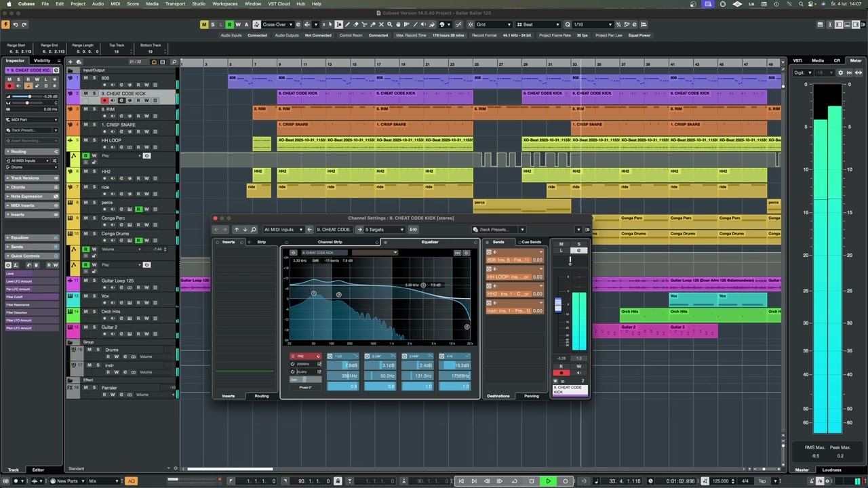Toggle Record Enable in Channel Settings strip
The height and width of the screenshot is (488, 868).
561,373
